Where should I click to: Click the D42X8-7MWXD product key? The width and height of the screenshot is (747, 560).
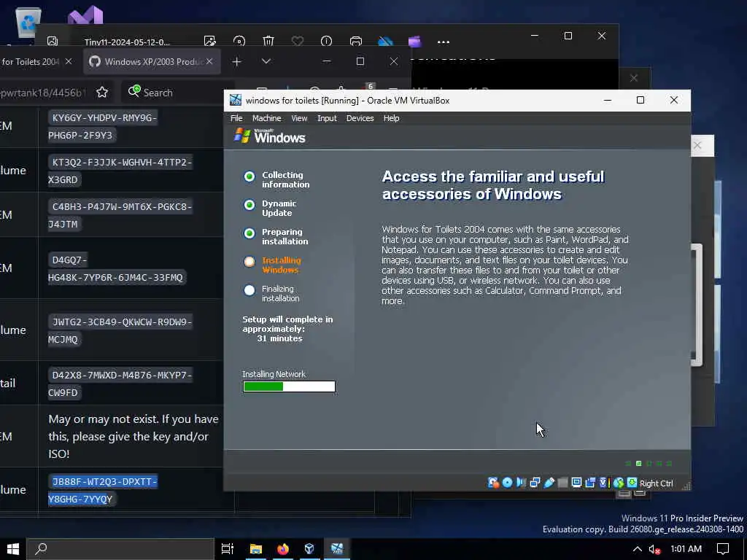pyautogui.click(x=120, y=384)
